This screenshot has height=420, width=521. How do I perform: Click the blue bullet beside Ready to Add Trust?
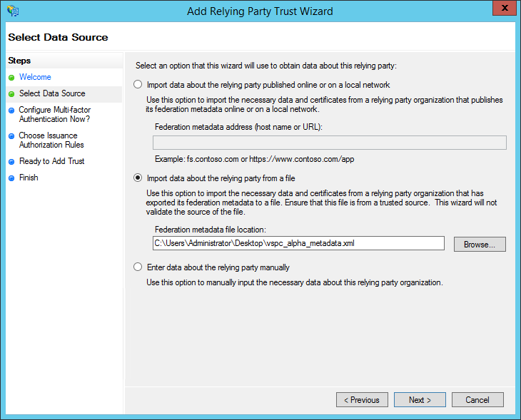click(x=11, y=161)
